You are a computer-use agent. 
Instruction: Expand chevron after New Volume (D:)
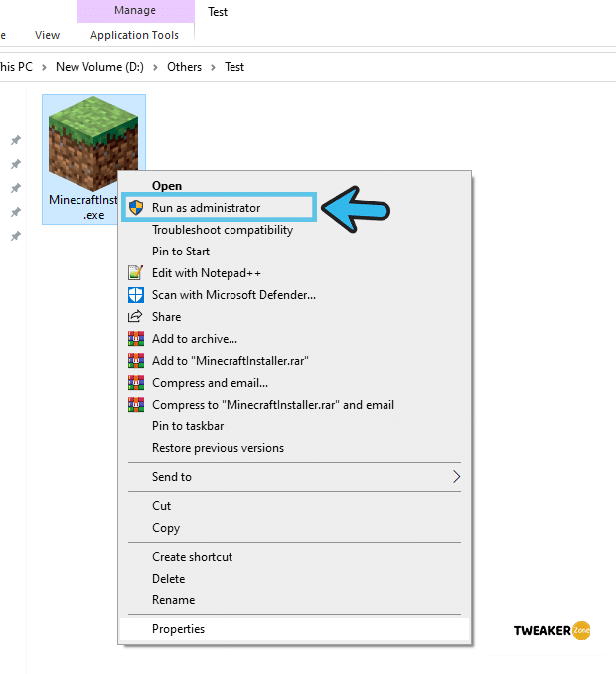coord(155,67)
